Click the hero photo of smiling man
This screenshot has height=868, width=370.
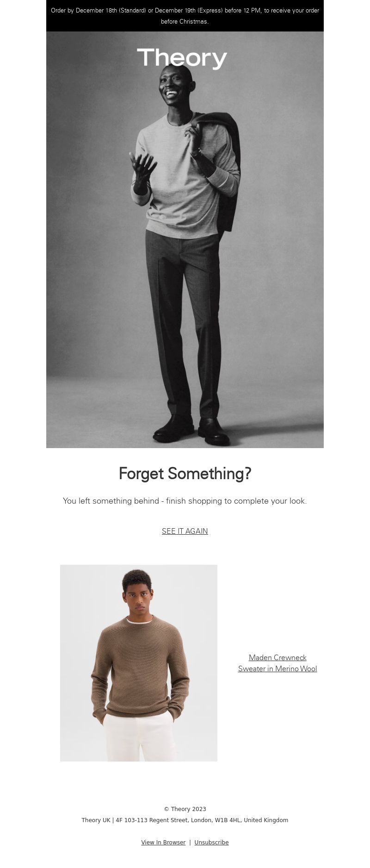[x=185, y=240]
